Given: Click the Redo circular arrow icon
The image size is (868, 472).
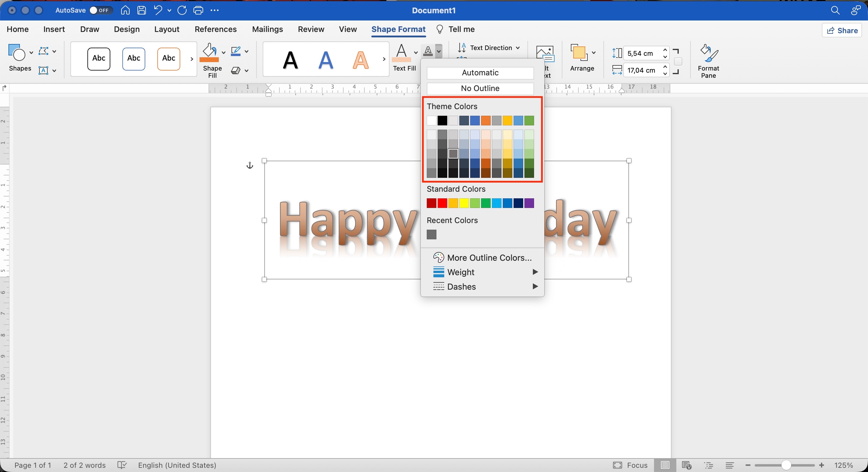Looking at the screenshot, I should pos(182,10).
